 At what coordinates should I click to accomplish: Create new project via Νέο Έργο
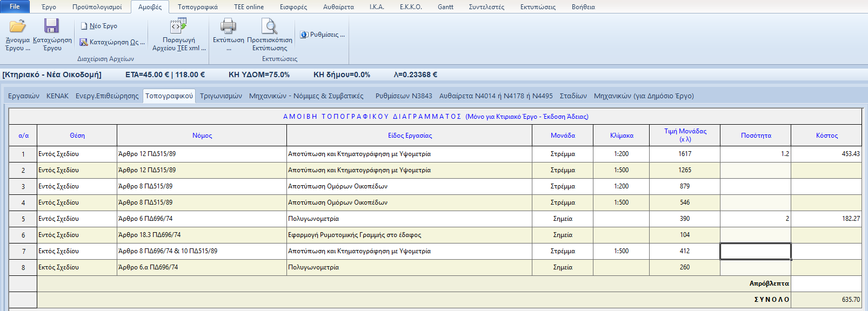(x=98, y=26)
